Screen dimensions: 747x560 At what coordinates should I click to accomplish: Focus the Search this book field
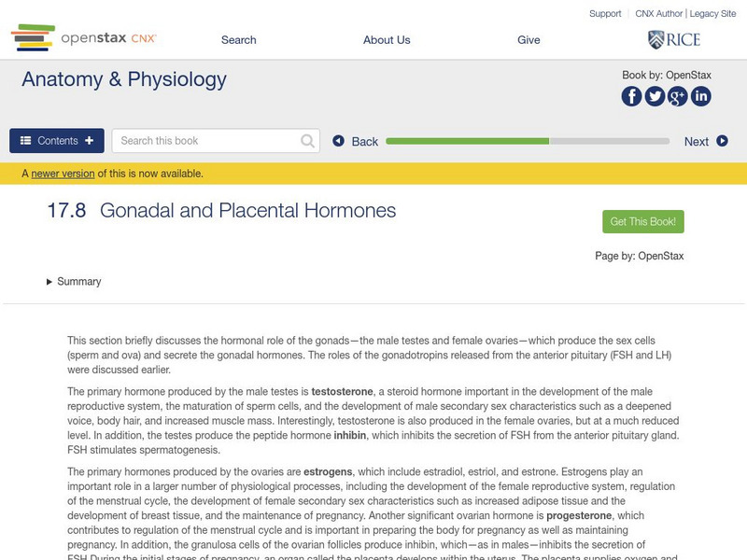(x=208, y=141)
